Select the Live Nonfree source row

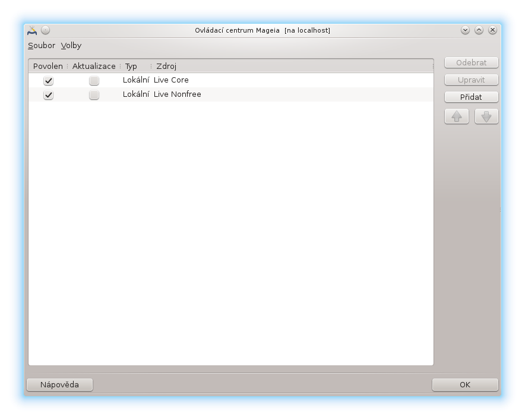[231, 94]
